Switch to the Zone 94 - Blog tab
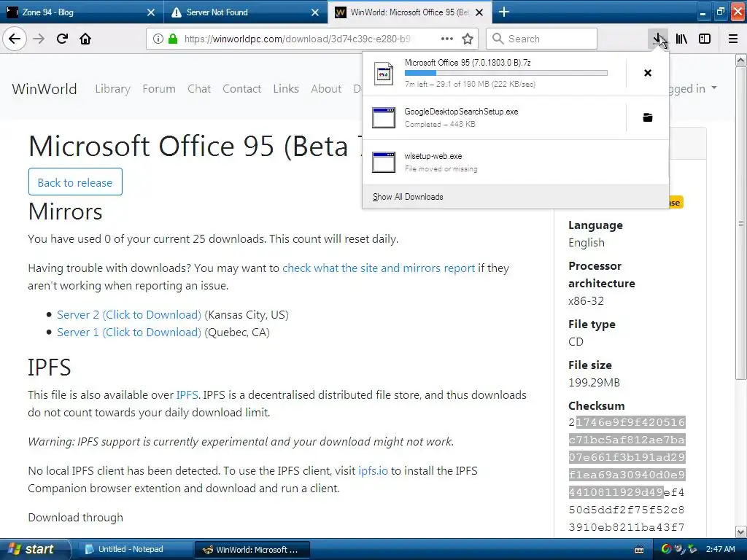Image resolution: width=747 pixels, height=560 pixels. 82,12
